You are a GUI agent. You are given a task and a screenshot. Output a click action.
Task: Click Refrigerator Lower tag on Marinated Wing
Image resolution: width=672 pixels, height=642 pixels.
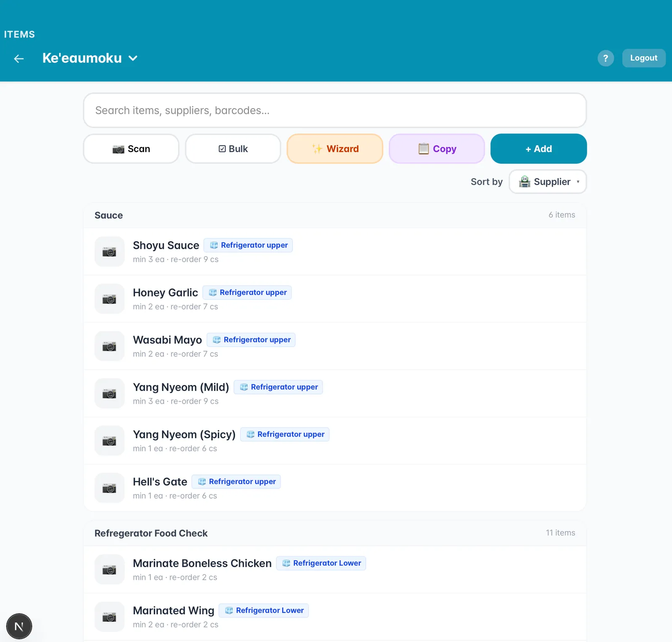(264, 610)
